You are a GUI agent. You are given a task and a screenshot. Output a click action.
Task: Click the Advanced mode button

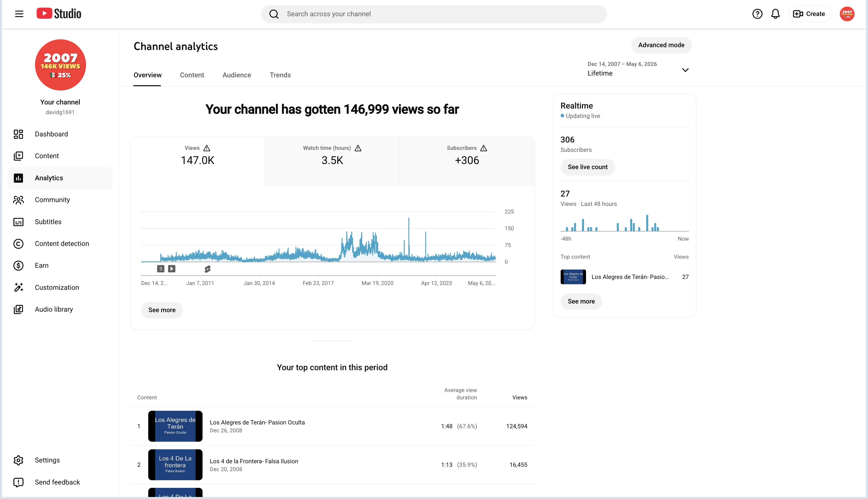(x=661, y=45)
